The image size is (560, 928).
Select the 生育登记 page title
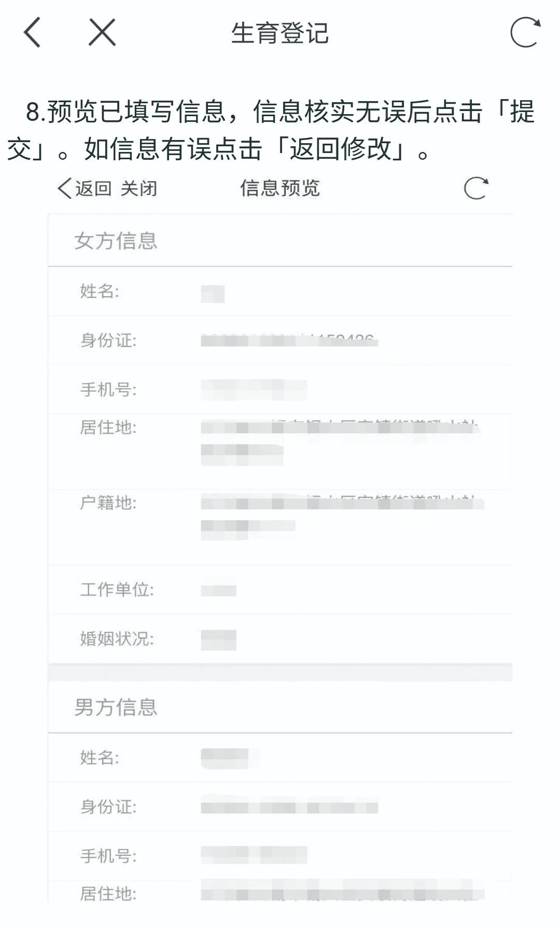pos(280,33)
